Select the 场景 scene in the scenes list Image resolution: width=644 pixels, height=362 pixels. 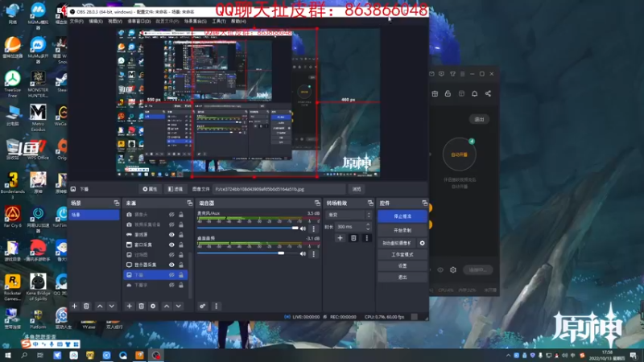coord(94,215)
